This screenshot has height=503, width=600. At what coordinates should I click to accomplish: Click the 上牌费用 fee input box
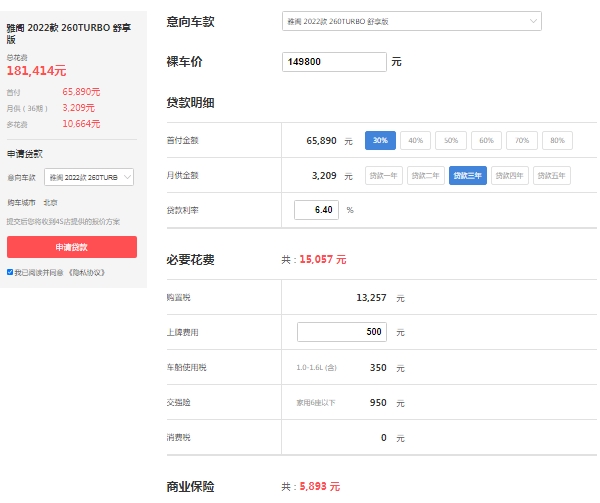tap(343, 332)
